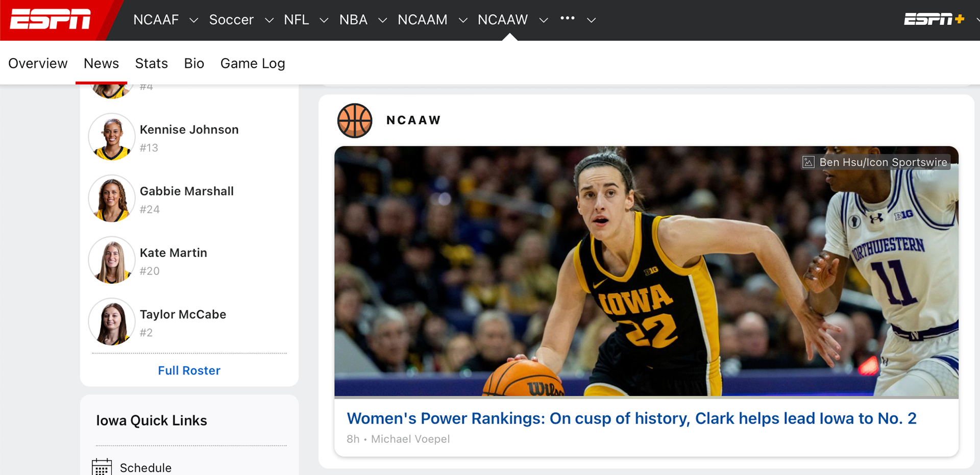
Task: Switch to the Stats tab
Action: (x=151, y=63)
